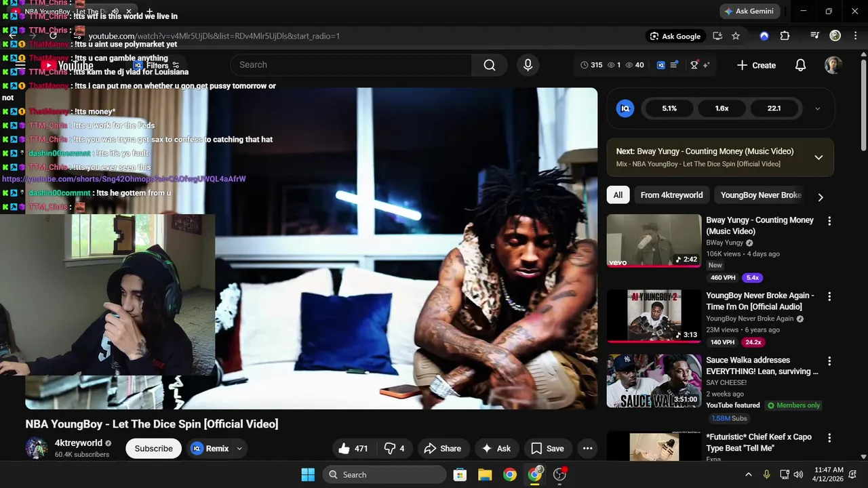Image resolution: width=868 pixels, height=488 pixels.
Task: Dislike the video showing 4 dislikes
Action: 394,449
